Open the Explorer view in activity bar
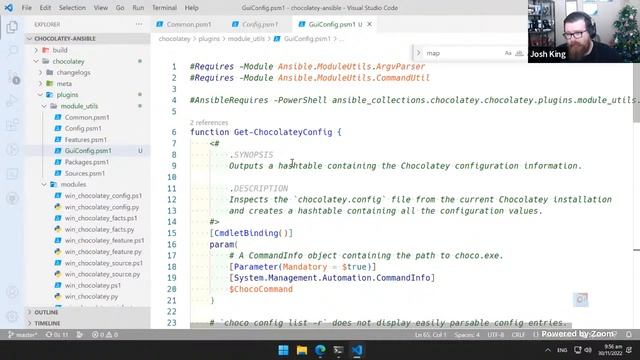Image resolution: width=640 pixels, height=360 pixels. pos(12,27)
